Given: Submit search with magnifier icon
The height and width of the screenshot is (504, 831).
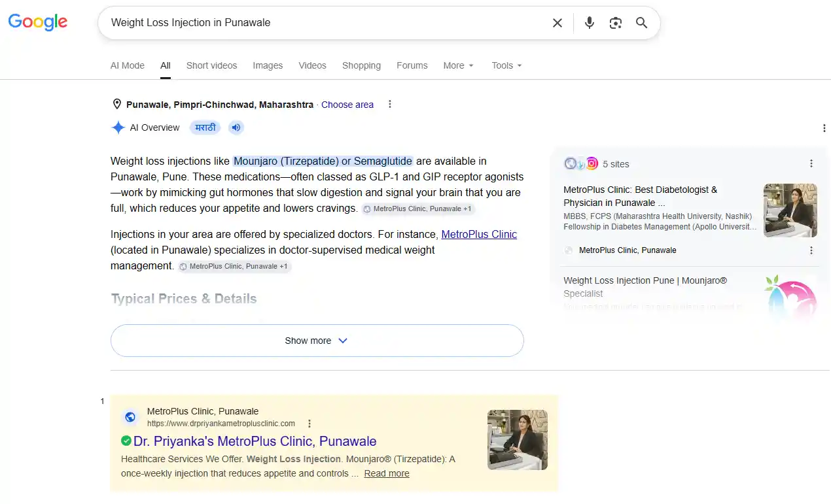Looking at the screenshot, I should [642, 23].
